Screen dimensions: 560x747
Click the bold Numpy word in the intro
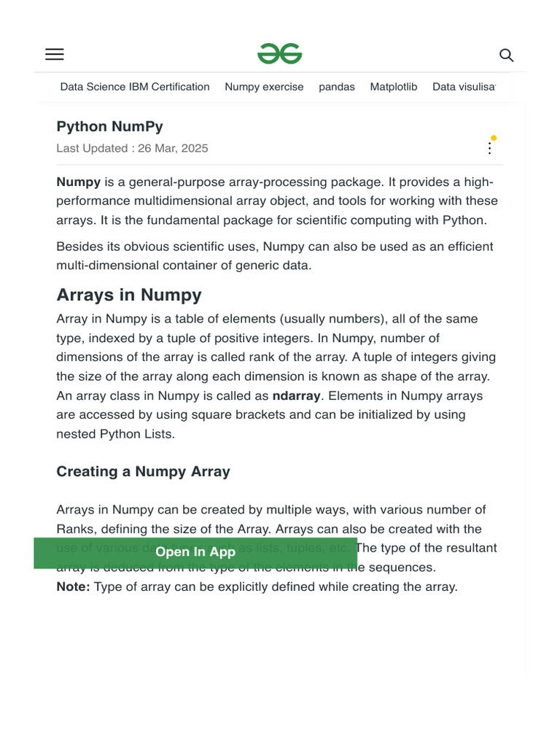pos(78,182)
